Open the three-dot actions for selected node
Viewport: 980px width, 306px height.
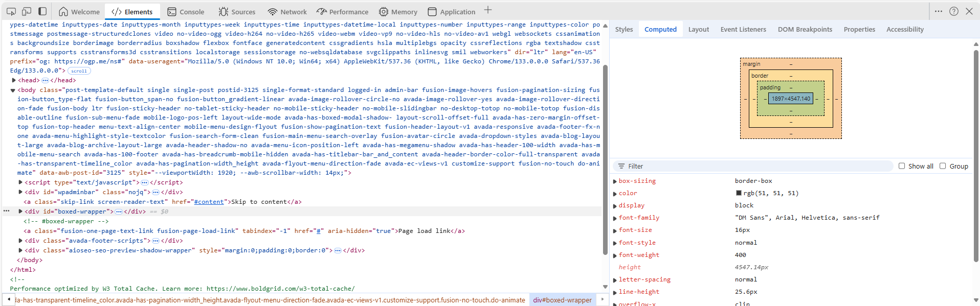pos(7,211)
